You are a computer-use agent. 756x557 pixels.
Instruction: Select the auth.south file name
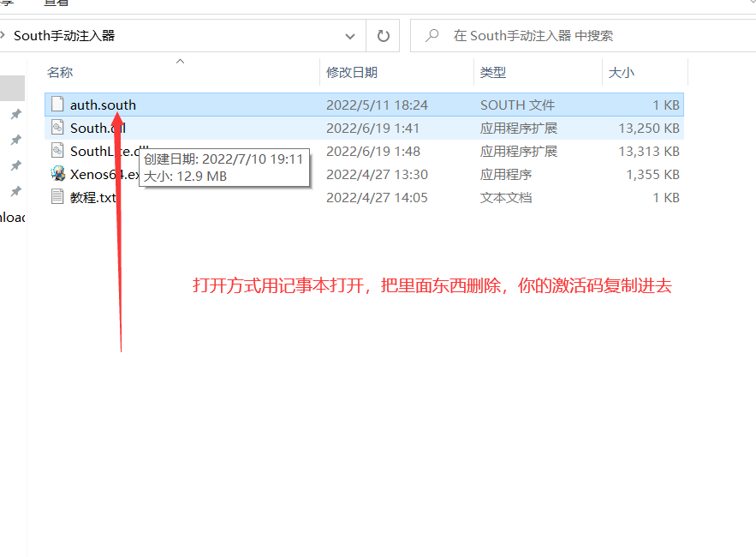pyautogui.click(x=104, y=105)
